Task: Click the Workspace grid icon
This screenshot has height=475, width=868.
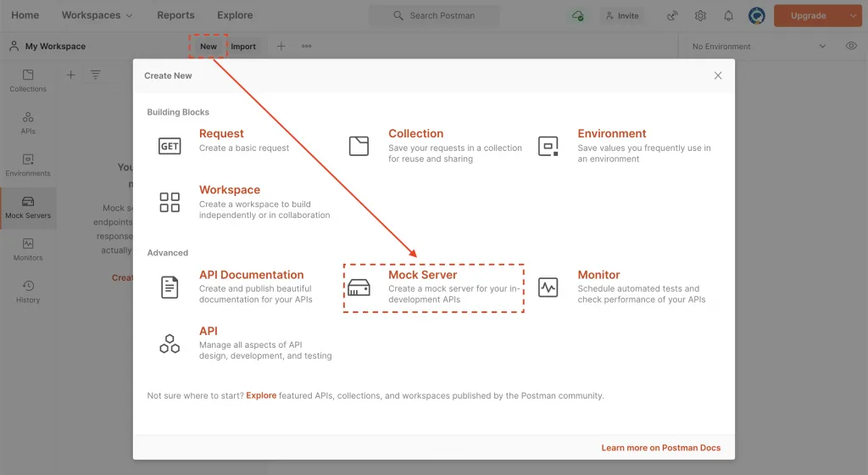Action: pos(170,202)
